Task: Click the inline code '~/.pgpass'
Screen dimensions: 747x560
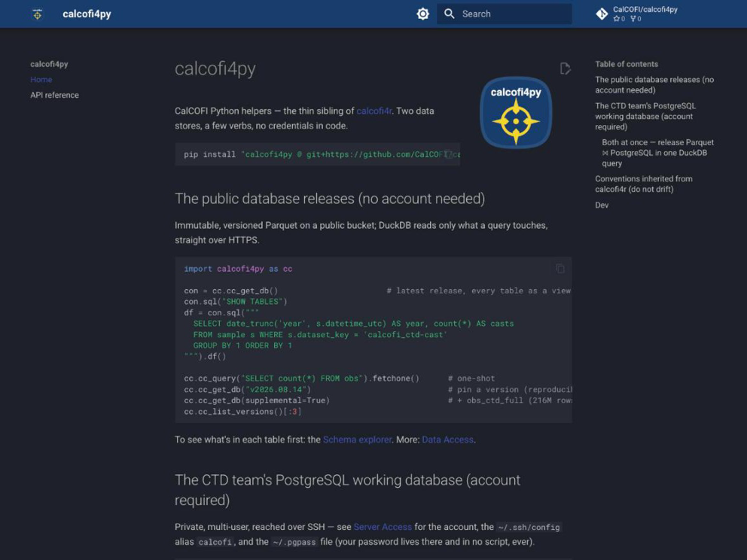Action: (294, 542)
